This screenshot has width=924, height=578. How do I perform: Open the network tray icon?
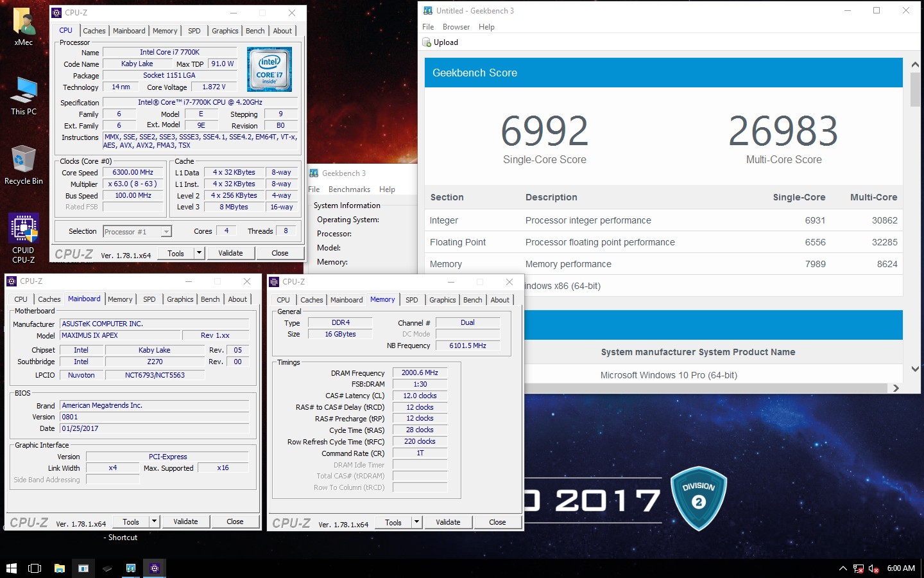click(859, 568)
